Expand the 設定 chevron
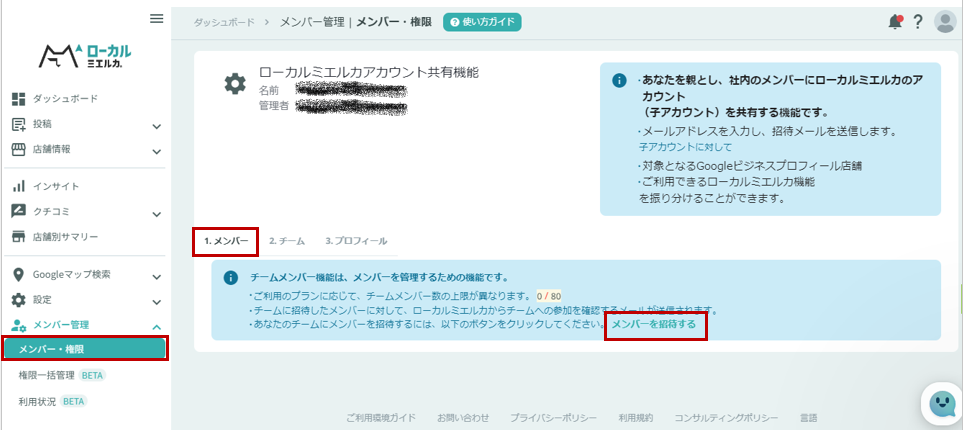This screenshot has width=963, height=430. coord(157,302)
